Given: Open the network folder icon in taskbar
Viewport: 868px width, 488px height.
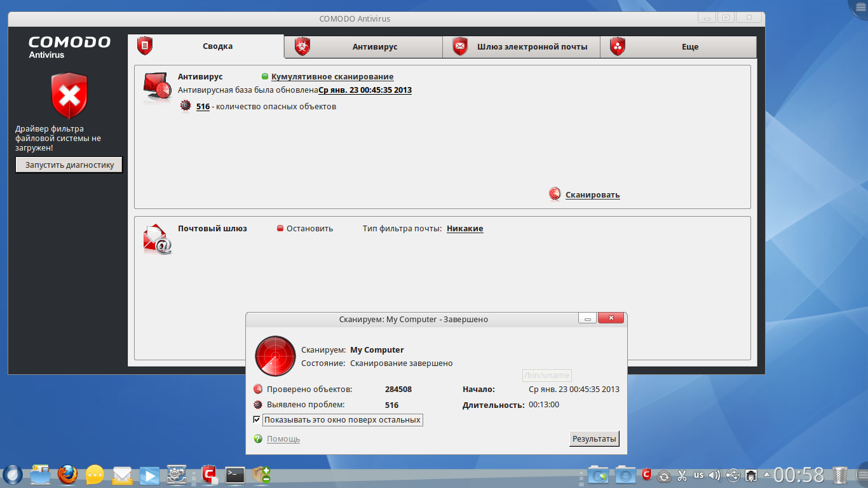Looking at the screenshot, I should tap(599, 475).
